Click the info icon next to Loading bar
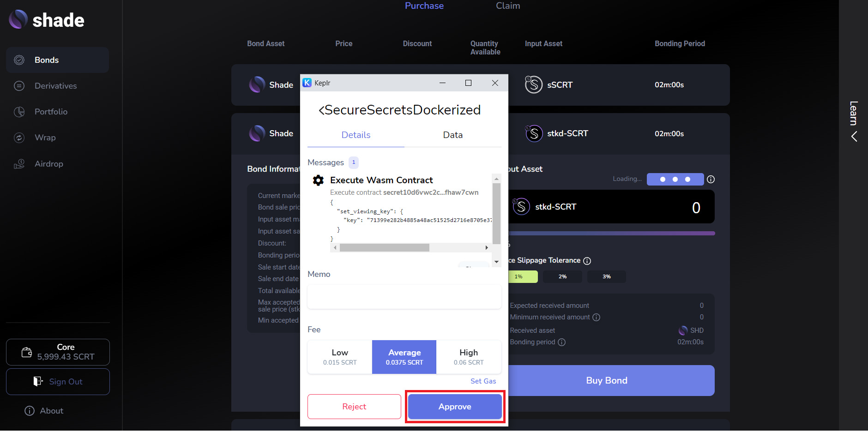The width and height of the screenshot is (868, 432). click(711, 179)
